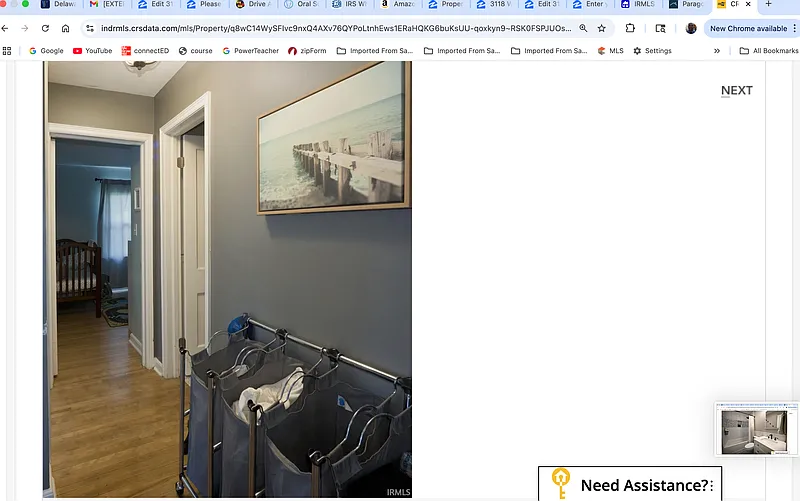Switch to the Paragon tab
Image resolution: width=800 pixels, height=501 pixels.
pyautogui.click(x=687, y=4)
